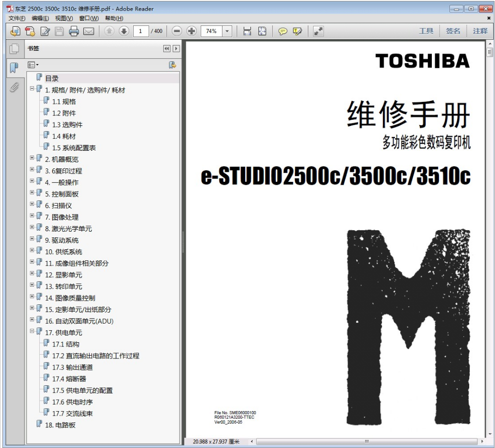The image size is (495, 448).
Task: Open the 编辑(E) menu
Action: tap(40, 18)
